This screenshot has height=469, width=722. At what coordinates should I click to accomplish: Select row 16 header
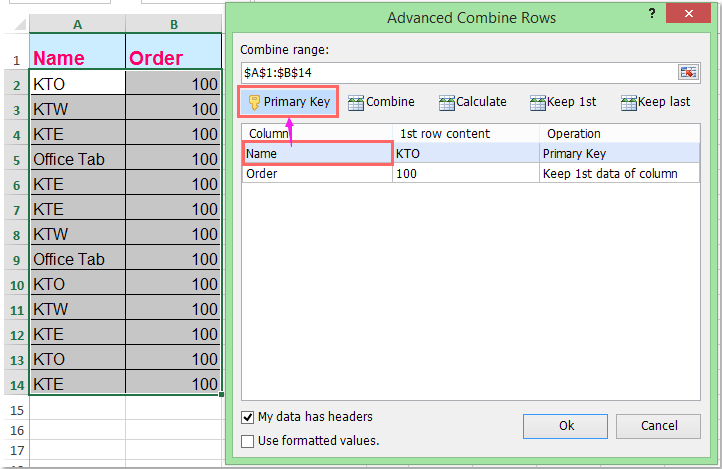coord(17,430)
